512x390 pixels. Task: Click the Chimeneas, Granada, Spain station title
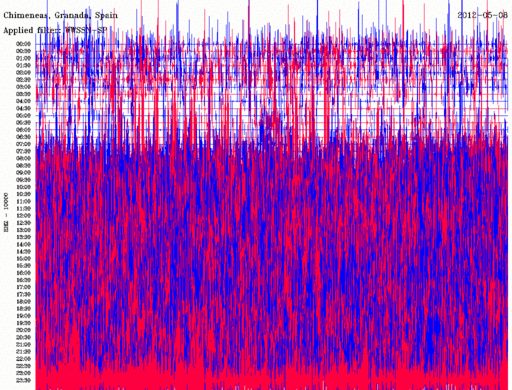tap(60, 15)
